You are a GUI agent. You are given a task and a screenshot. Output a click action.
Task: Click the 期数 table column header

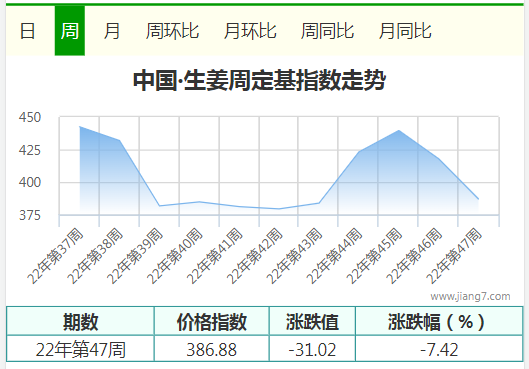(80, 321)
